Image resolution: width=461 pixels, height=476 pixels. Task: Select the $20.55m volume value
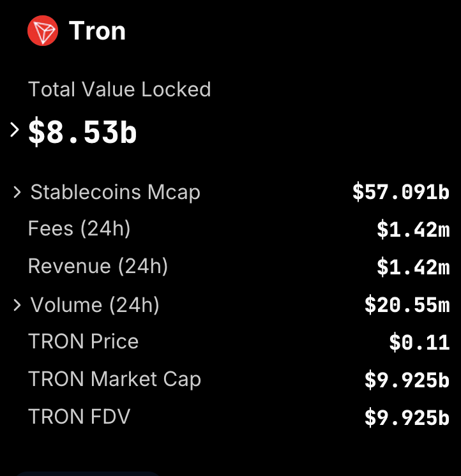click(x=407, y=305)
